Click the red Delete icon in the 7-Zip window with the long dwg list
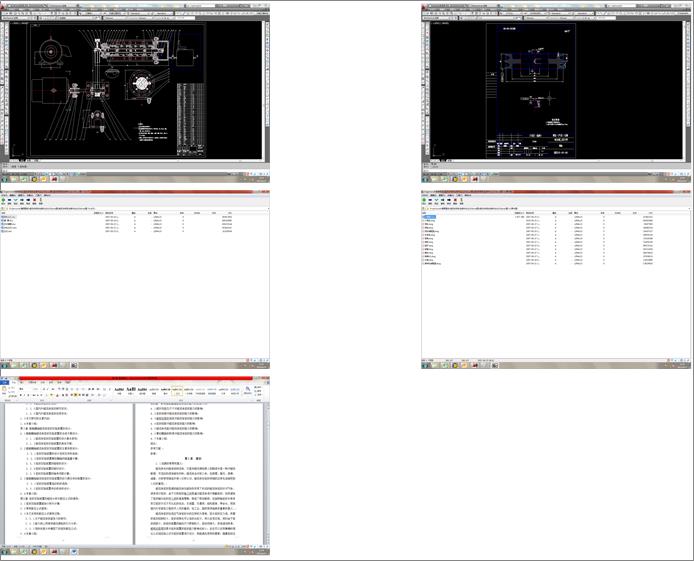694x561 pixels. [x=455, y=200]
